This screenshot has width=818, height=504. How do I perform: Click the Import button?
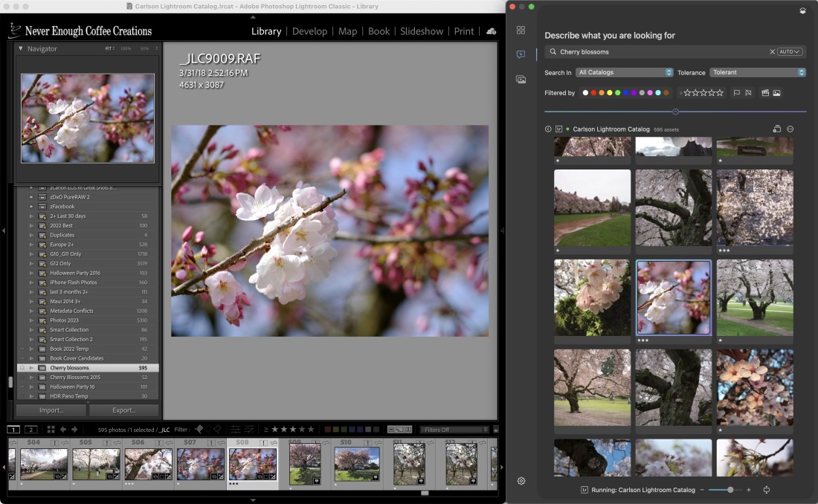pyautogui.click(x=51, y=410)
